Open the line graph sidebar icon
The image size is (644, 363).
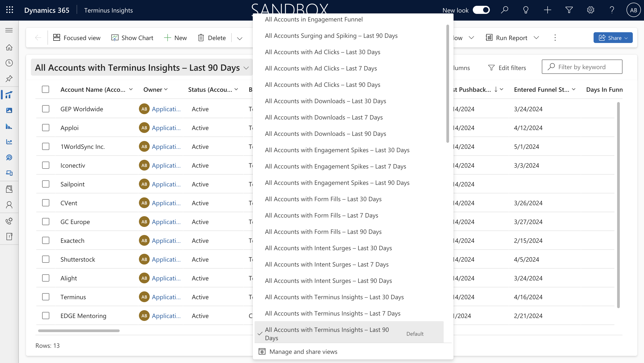pyautogui.click(x=9, y=142)
